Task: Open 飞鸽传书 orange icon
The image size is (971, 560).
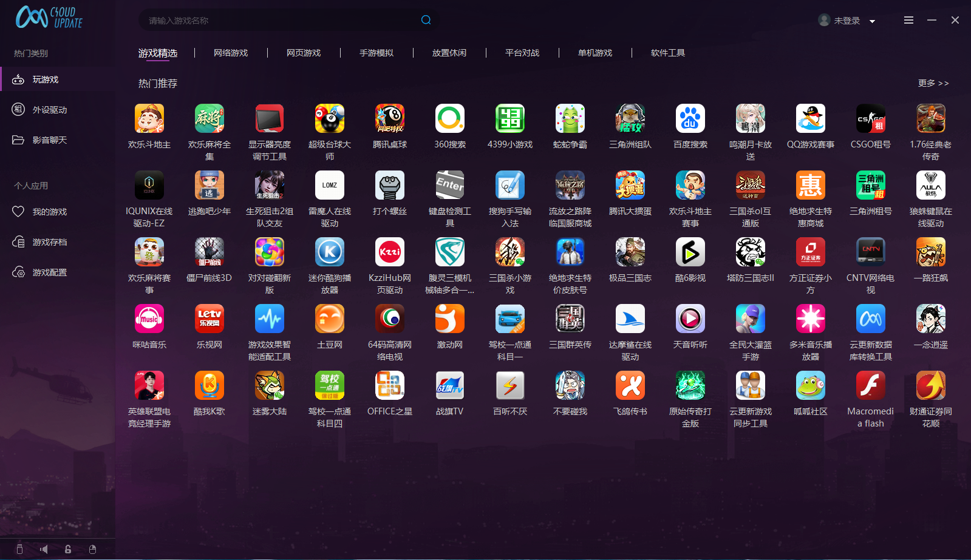Action: pyautogui.click(x=630, y=386)
